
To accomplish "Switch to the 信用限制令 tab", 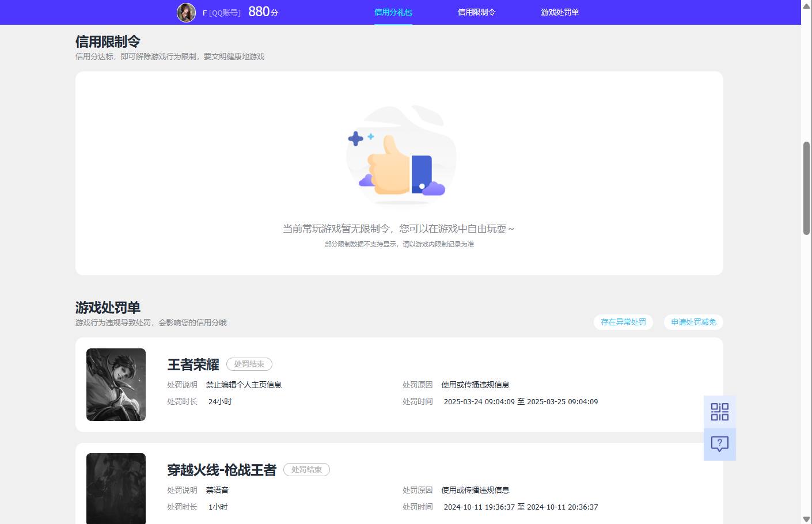I will click(476, 12).
